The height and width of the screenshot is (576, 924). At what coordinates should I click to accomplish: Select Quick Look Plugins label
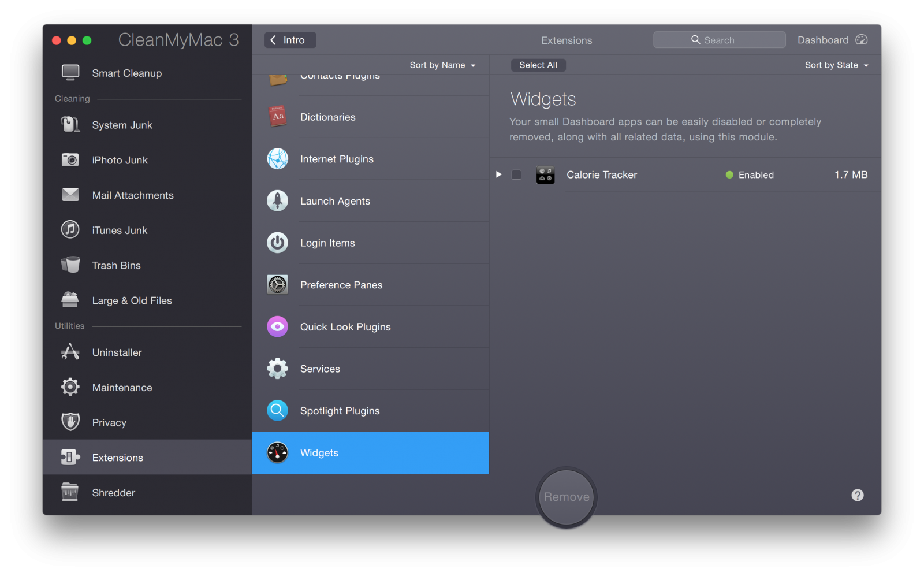[x=345, y=327]
